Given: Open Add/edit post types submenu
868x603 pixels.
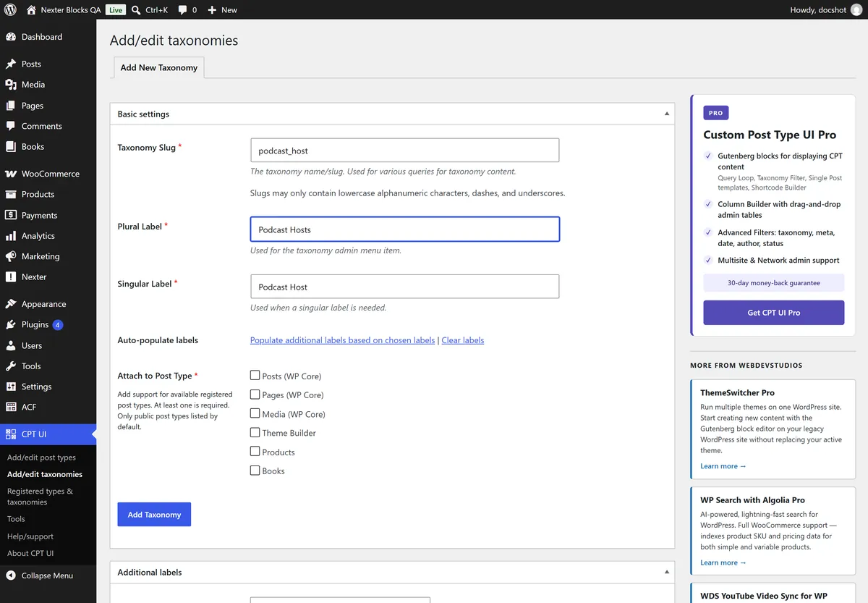Looking at the screenshot, I should pyautogui.click(x=41, y=457).
